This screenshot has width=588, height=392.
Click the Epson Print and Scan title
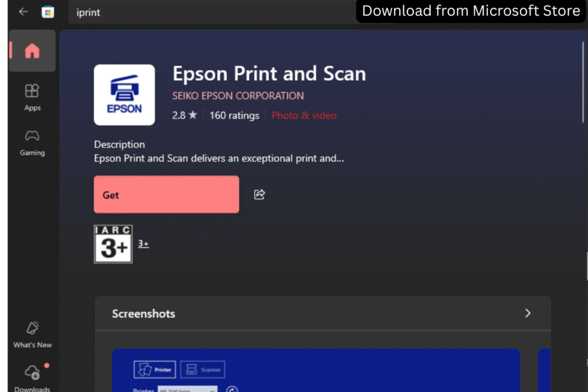269,73
